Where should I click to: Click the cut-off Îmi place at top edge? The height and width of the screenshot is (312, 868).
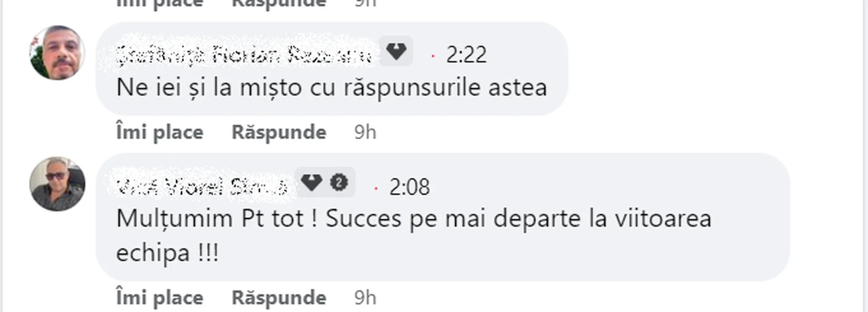[160, 4]
